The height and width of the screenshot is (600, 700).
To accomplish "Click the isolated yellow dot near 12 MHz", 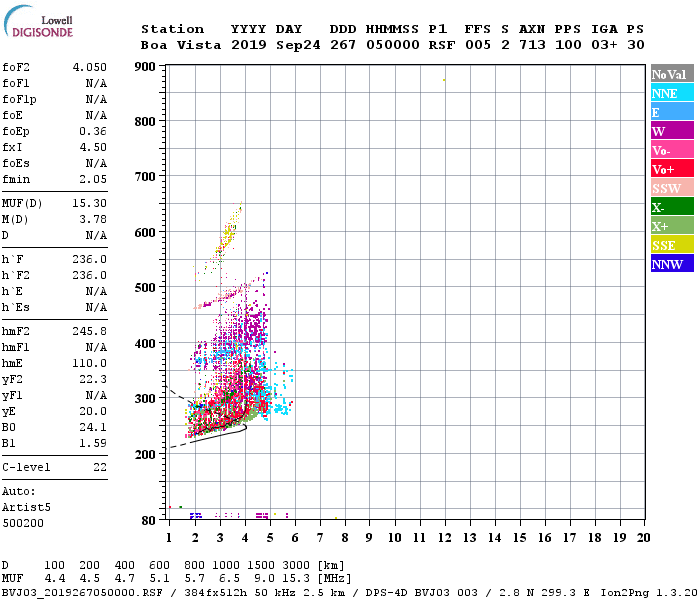I will click(444, 80).
